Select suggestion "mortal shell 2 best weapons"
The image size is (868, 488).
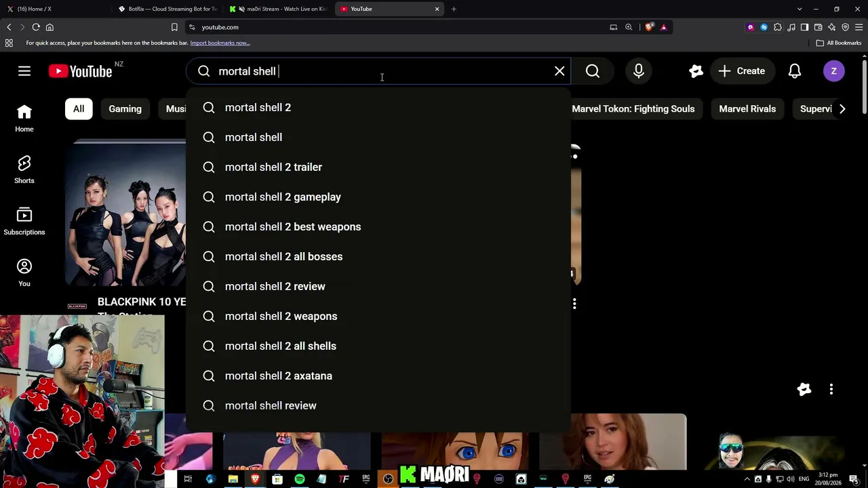[378, 226]
